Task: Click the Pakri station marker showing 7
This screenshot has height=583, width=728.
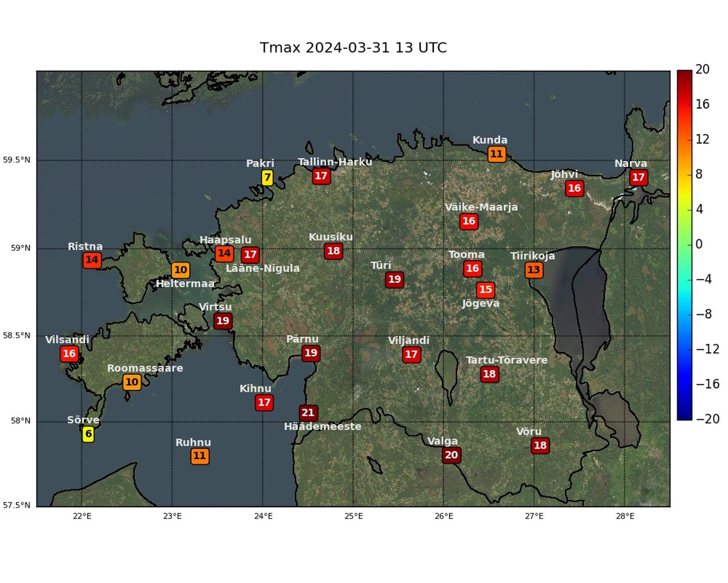Action: point(267,177)
